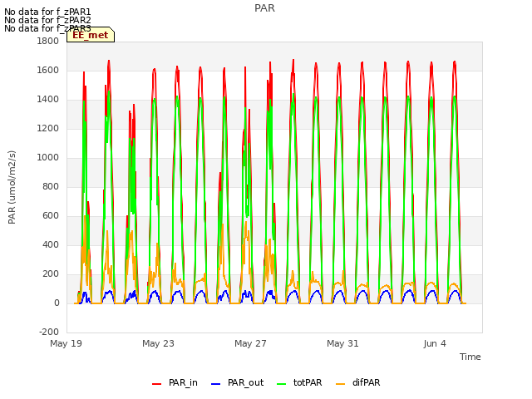This screenshot has width=532, height=399.
Task: Click the May 31 x-axis tick label
Action: [342, 343]
